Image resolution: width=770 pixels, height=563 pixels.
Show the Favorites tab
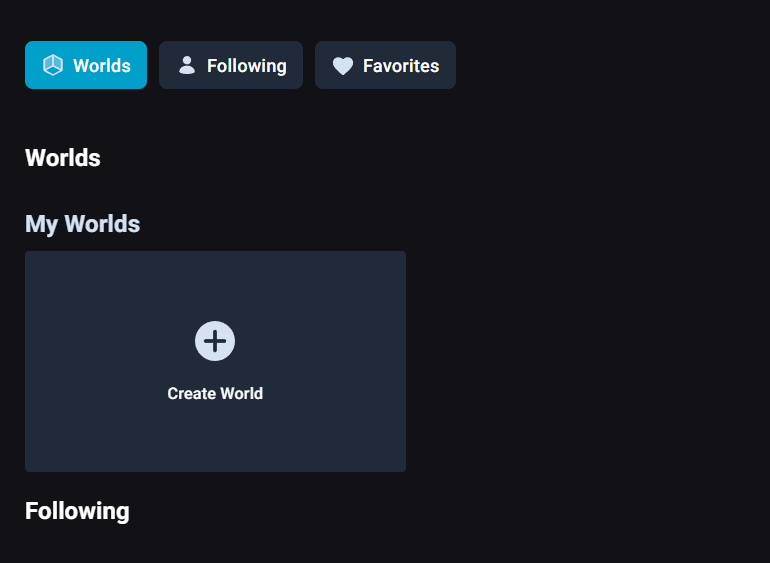click(385, 65)
